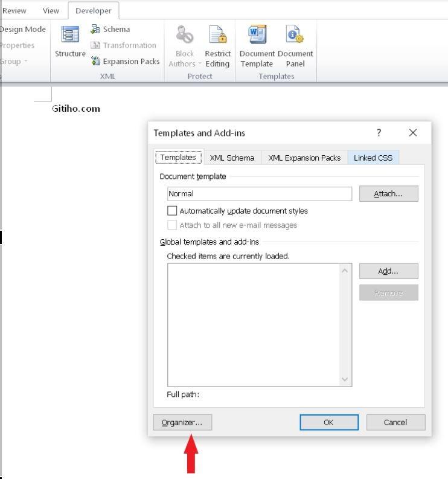Click the Cancel button
448x479 pixels.
[x=396, y=422]
